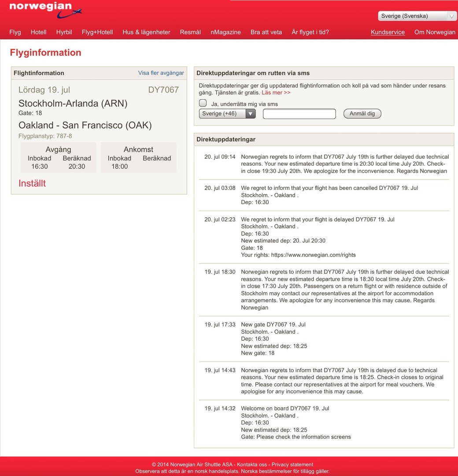This screenshot has height=476, width=458.
Task: Open the Kundservice link
Action: coord(388,32)
